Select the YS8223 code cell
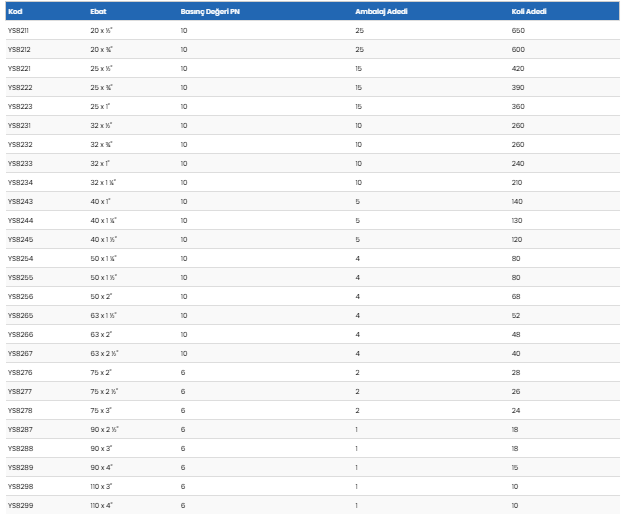This screenshot has height=516, width=621. click(x=19, y=106)
